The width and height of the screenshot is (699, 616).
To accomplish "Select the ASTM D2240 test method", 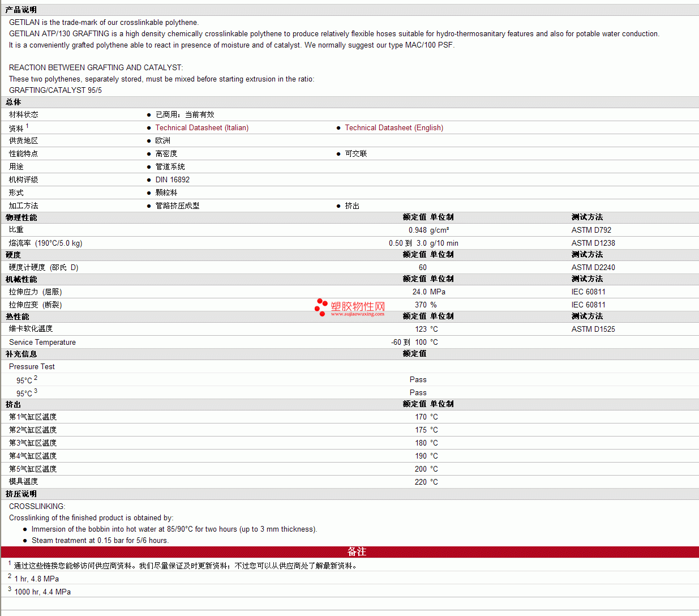I will tap(593, 267).
